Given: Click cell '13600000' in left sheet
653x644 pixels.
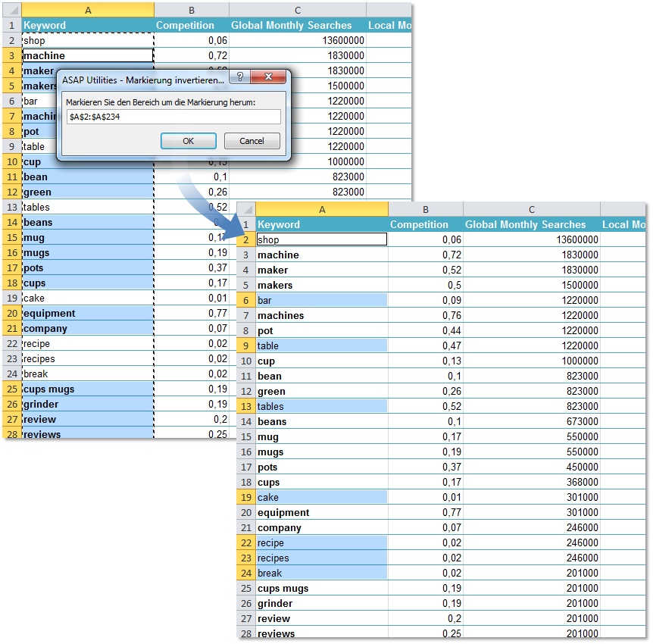Looking at the screenshot, I should [x=298, y=40].
